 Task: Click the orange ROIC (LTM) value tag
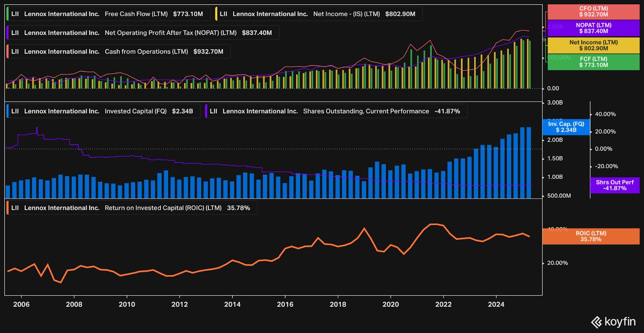tap(590, 236)
